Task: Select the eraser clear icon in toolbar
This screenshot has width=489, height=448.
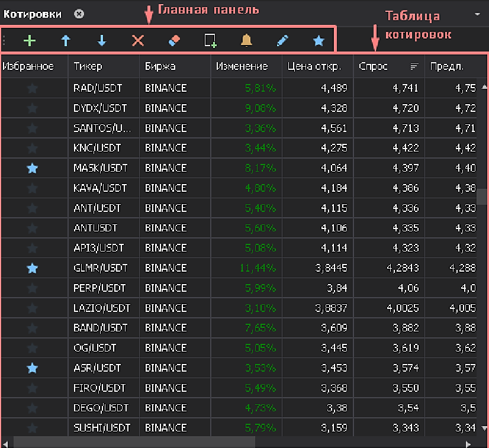Action: coord(174,40)
